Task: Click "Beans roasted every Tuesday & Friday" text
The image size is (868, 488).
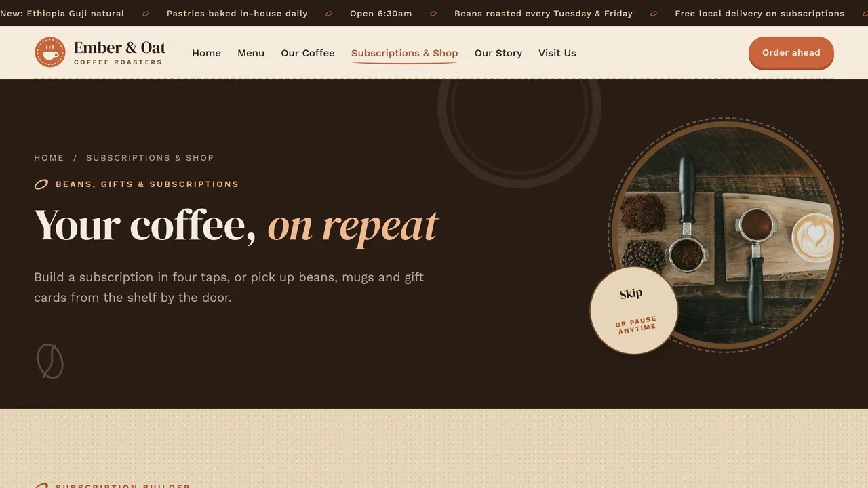Action: click(x=543, y=14)
